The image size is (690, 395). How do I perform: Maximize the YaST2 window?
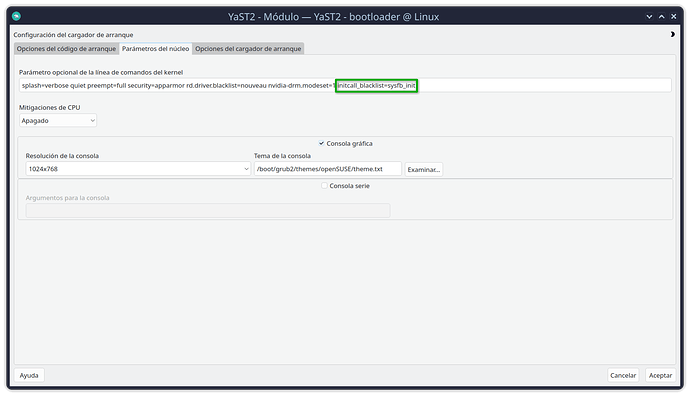[661, 17]
